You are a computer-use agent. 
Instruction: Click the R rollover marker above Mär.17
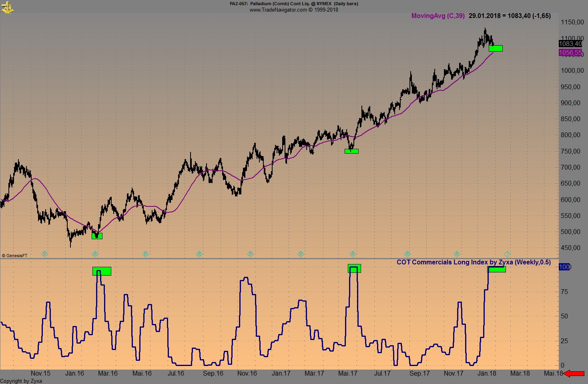[300, 254]
